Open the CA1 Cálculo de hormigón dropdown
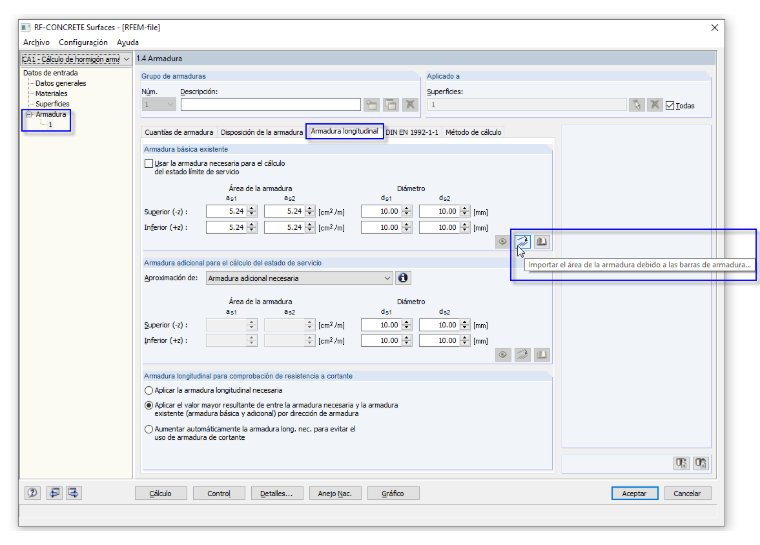Viewport: 760px width, 545px height. click(x=126, y=59)
